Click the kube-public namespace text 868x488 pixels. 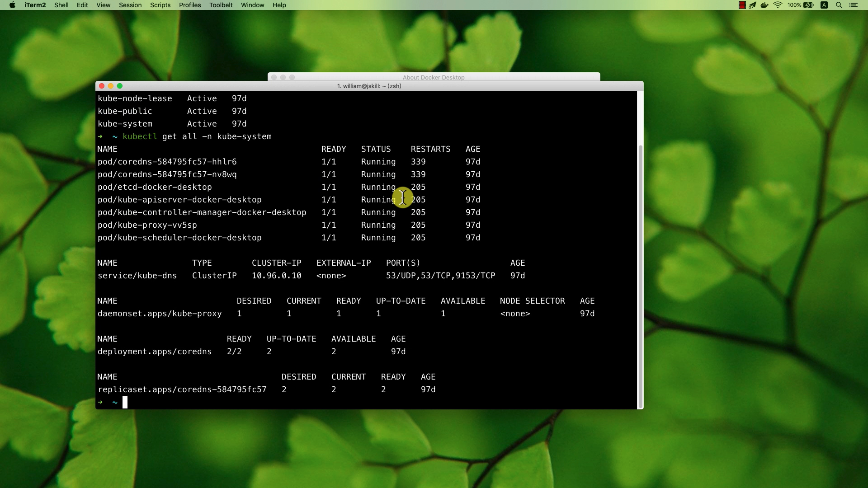tap(125, 111)
